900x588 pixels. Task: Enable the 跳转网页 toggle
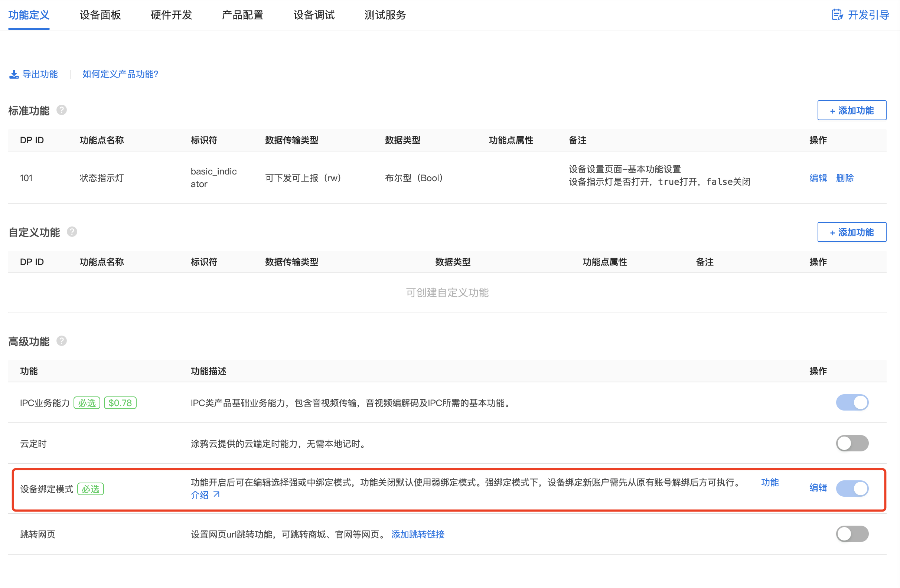(852, 534)
